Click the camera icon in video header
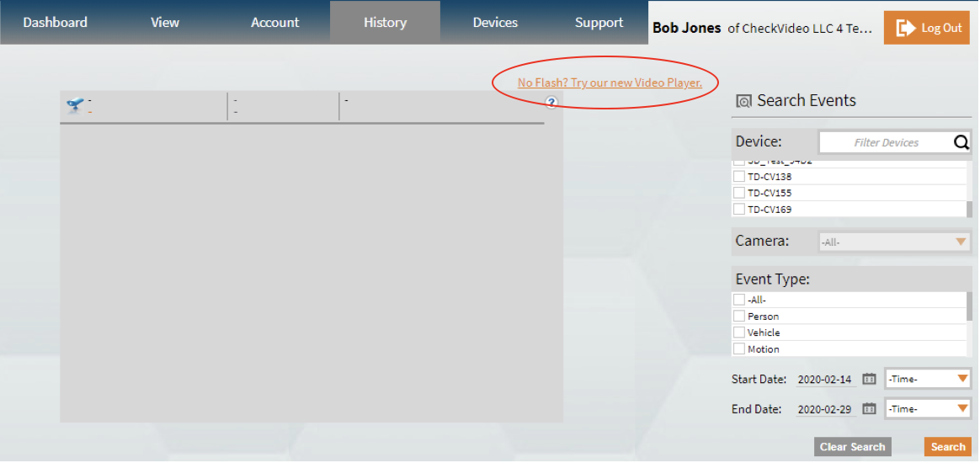980x463 pixels. pos(75,105)
